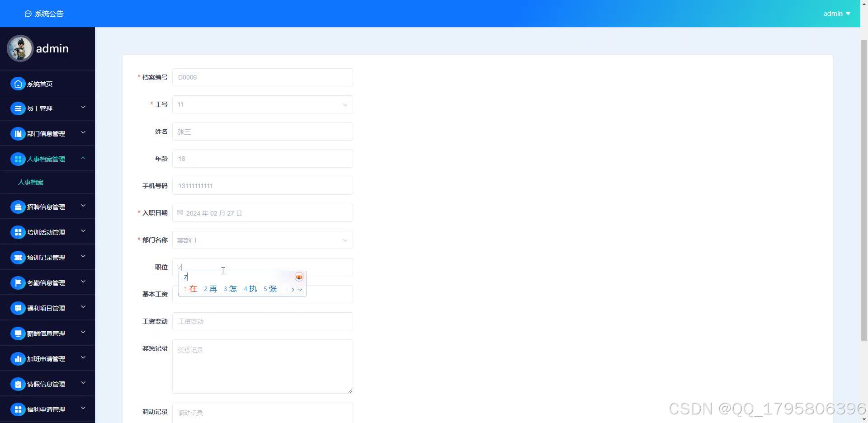Open the 部门名称 dropdown select

click(263, 240)
